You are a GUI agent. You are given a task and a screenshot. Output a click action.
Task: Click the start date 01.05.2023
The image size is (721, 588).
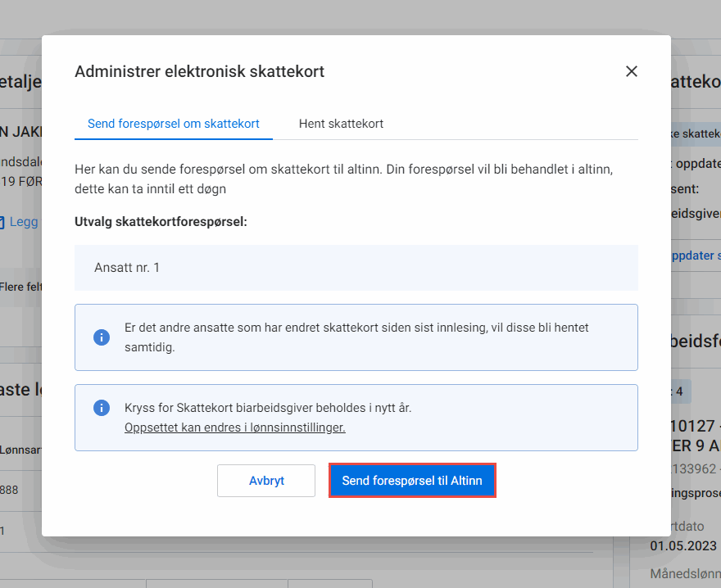(x=683, y=545)
